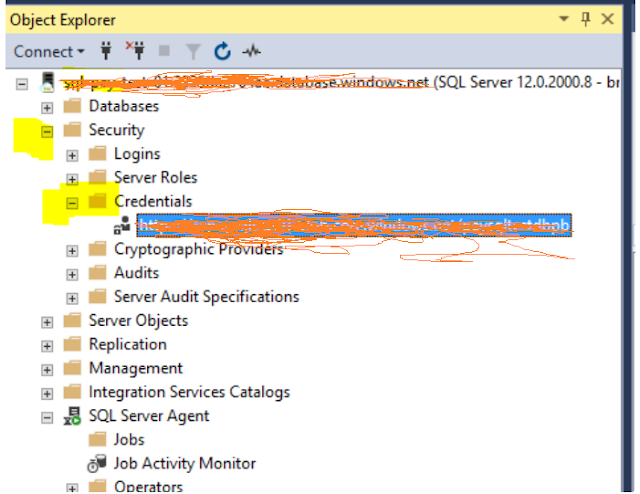Image resolution: width=640 pixels, height=494 pixels.
Task: Select the Jobs tree item
Action: [x=129, y=440]
